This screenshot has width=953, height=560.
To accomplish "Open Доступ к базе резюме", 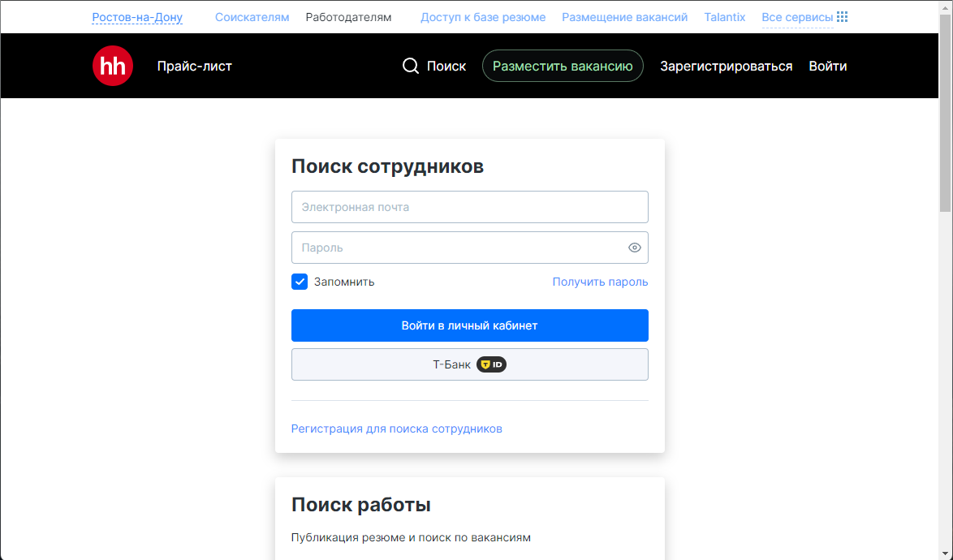I will 483,18.
